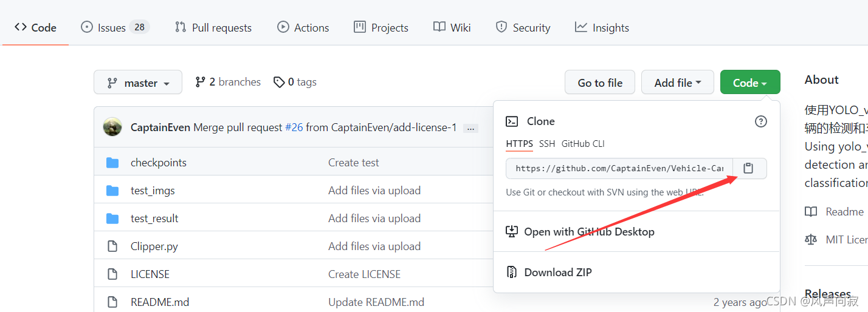View the 0 tags link

(x=295, y=82)
